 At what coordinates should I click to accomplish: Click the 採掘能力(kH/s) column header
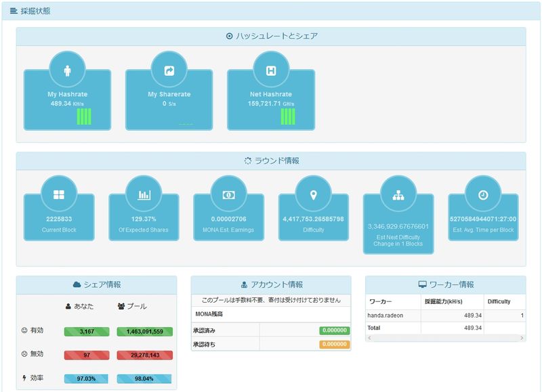click(x=445, y=301)
